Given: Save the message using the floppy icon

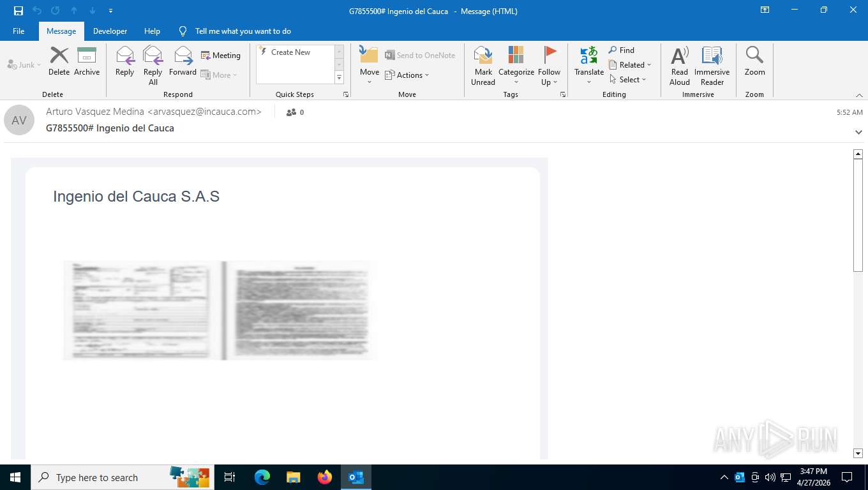Looking at the screenshot, I should 19,11.
